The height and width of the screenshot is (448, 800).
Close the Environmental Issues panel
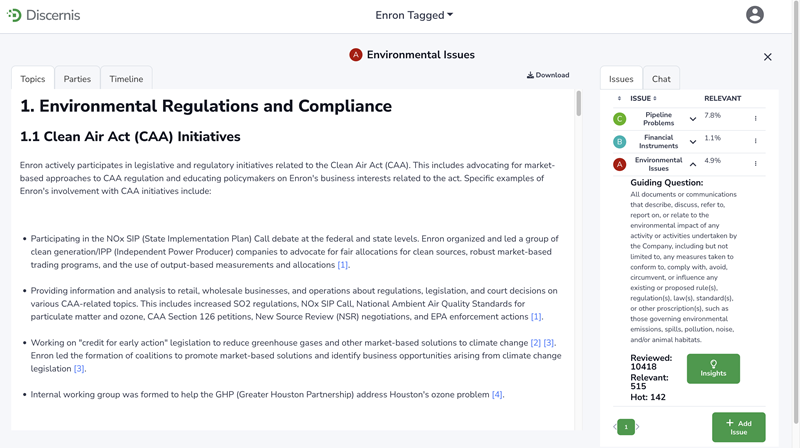click(x=767, y=57)
